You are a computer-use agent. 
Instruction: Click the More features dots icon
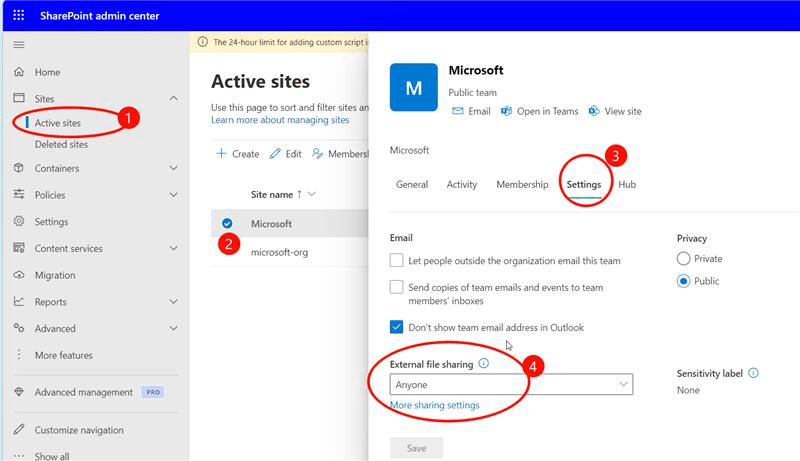pos(19,354)
